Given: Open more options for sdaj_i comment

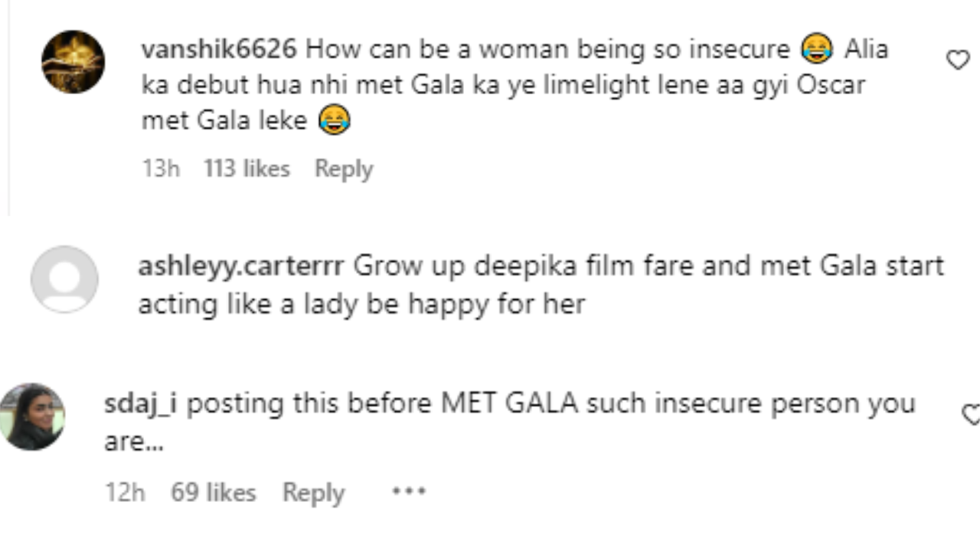Looking at the screenshot, I should [408, 491].
